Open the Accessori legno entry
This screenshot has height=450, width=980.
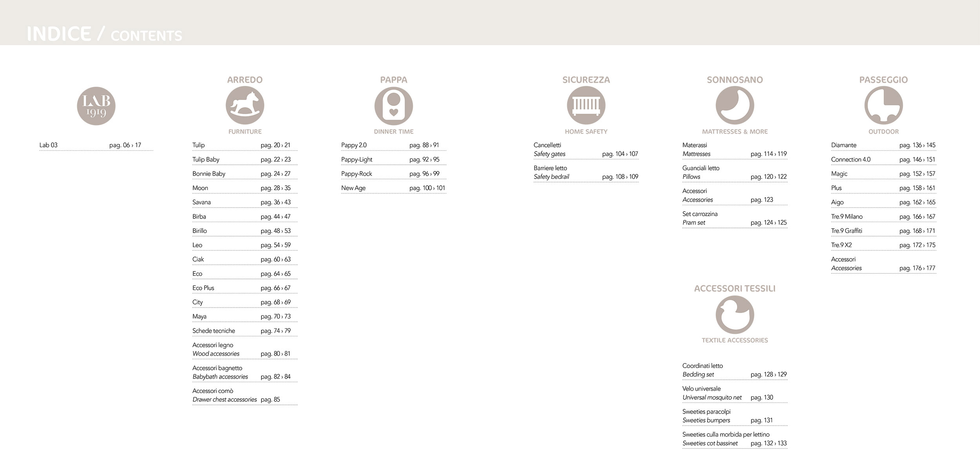click(245, 350)
